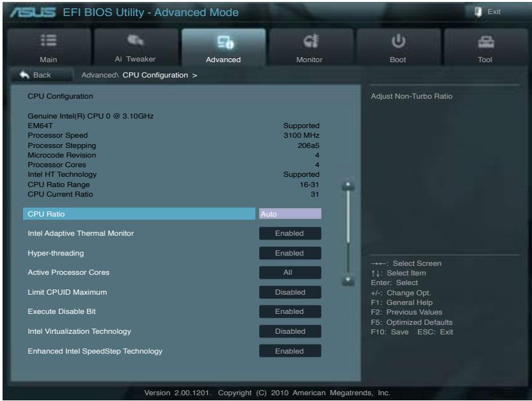Select the highlighted CPU Ratio row
532x401 pixels.
[139, 214]
